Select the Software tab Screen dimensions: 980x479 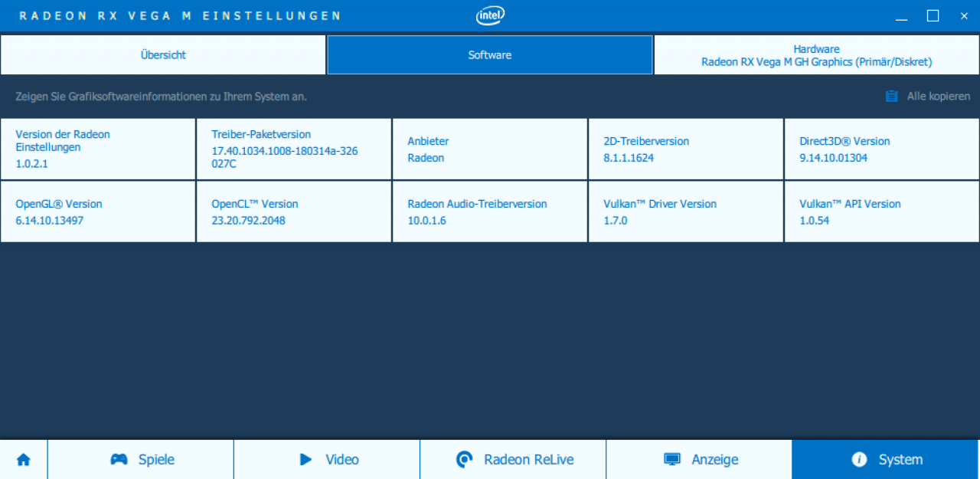(490, 55)
